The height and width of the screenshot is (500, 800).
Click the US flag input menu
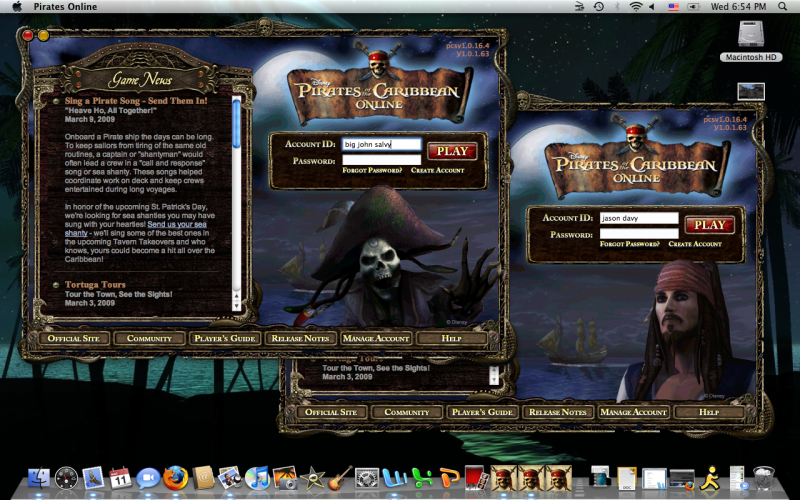click(x=673, y=7)
